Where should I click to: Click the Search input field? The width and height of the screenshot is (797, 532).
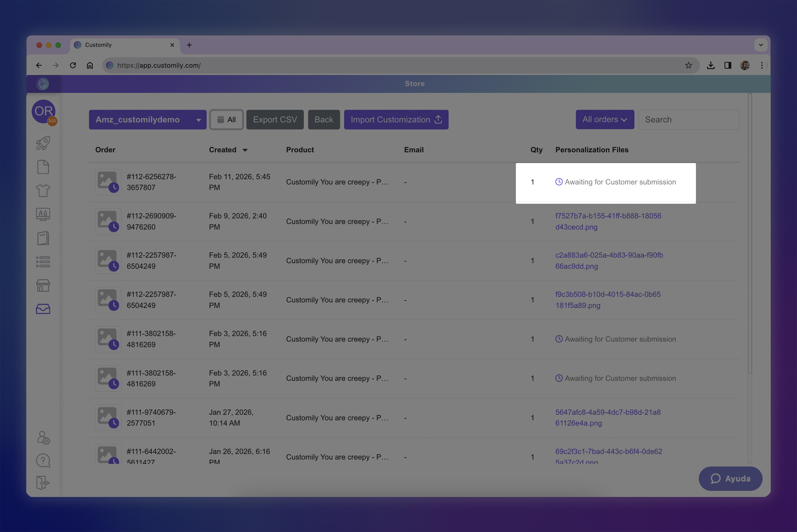(x=688, y=120)
